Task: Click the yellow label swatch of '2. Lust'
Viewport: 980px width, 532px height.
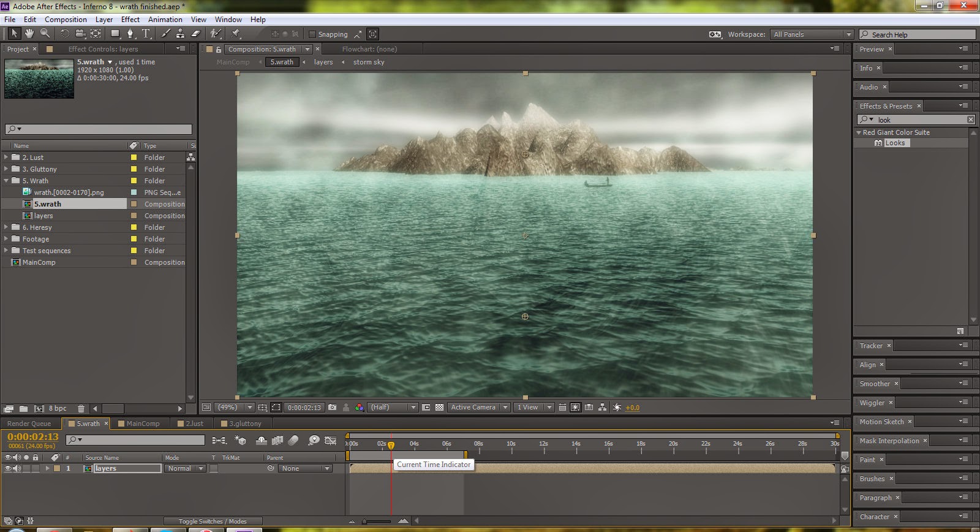Action: 134,158
